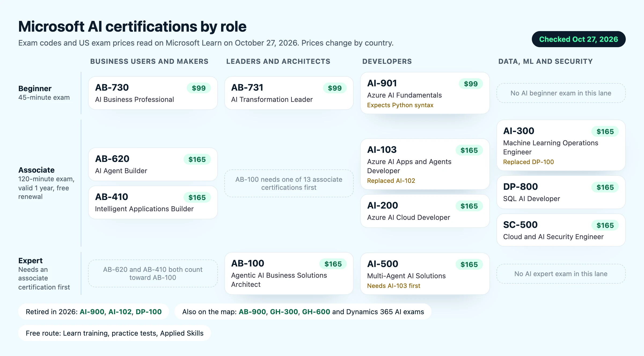This screenshot has height=356, width=644.
Task: Click the AI-200 Azure AI Cloud Developer card
Action: (x=425, y=211)
